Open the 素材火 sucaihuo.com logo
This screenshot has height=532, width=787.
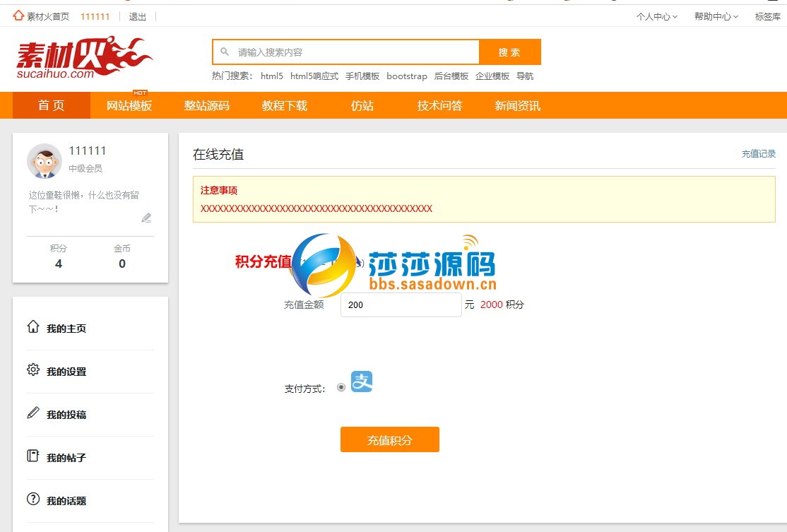coord(84,58)
